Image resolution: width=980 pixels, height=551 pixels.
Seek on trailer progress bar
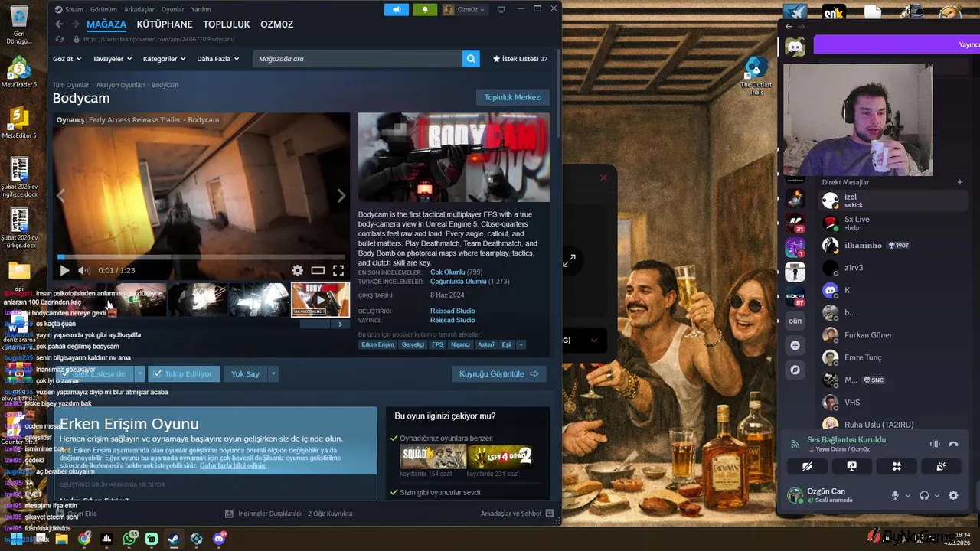point(201,257)
